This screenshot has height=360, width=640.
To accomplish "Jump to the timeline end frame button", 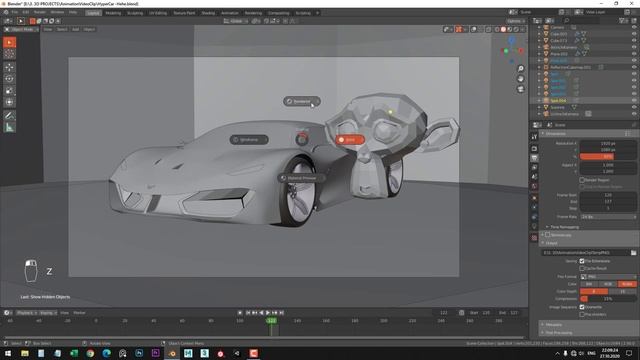I will point(281,313).
